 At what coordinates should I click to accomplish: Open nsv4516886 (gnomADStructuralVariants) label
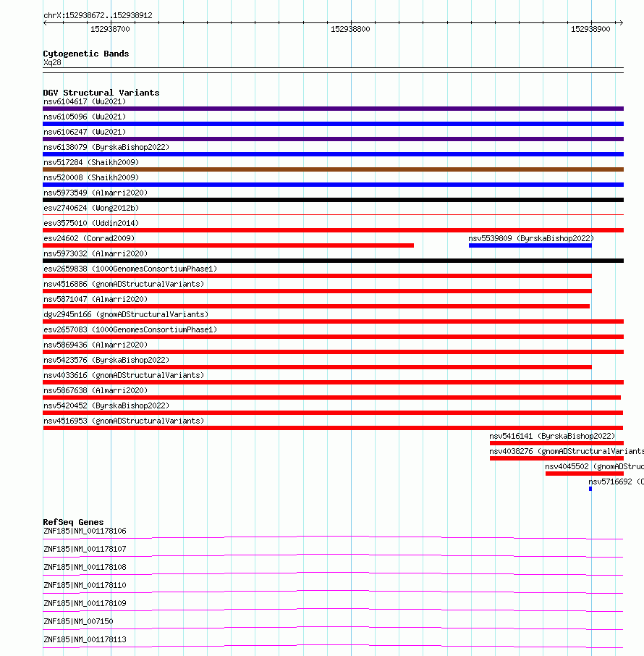pyautogui.click(x=124, y=284)
